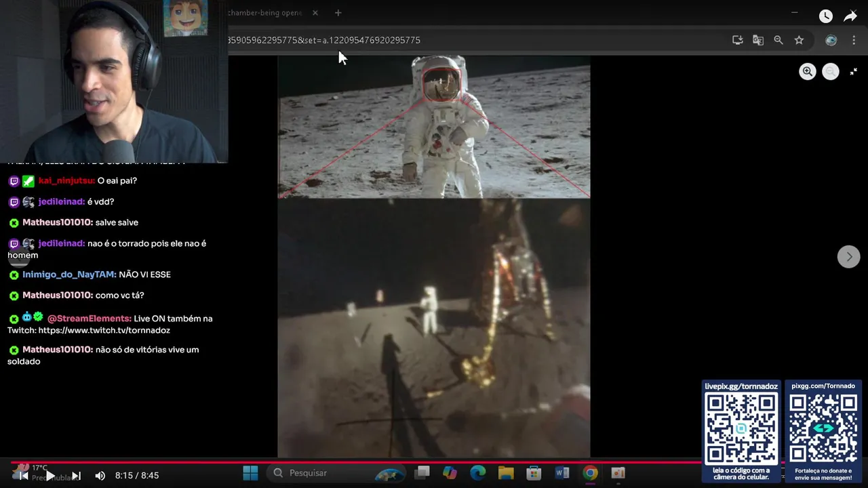Click 'nao é o torrado pois ele' message
This screenshot has height=488, width=868.
click(x=147, y=243)
